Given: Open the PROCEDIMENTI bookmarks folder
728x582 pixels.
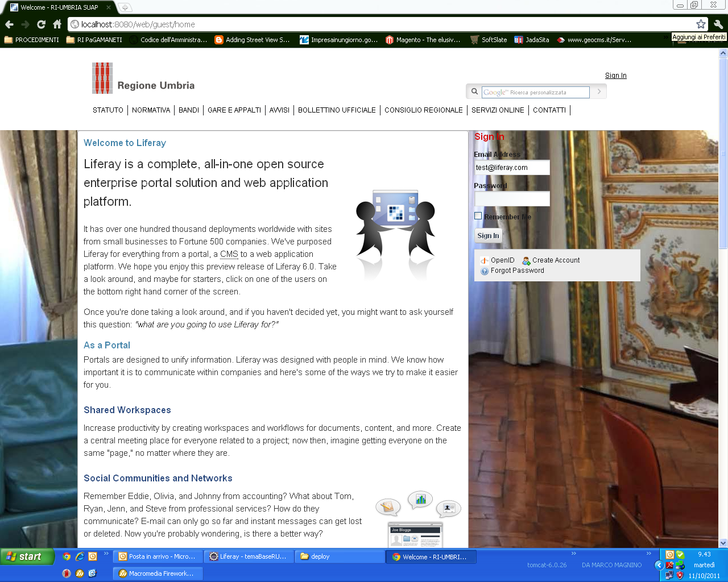Looking at the screenshot, I should (x=32, y=40).
